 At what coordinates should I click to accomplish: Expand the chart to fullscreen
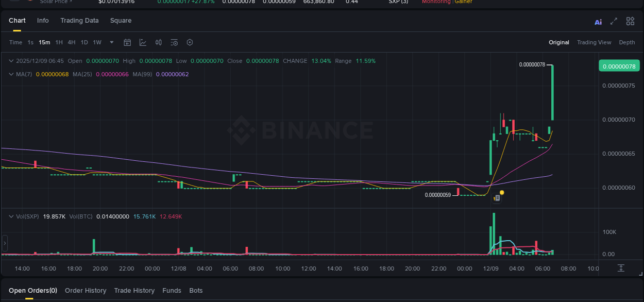point(614,21)
